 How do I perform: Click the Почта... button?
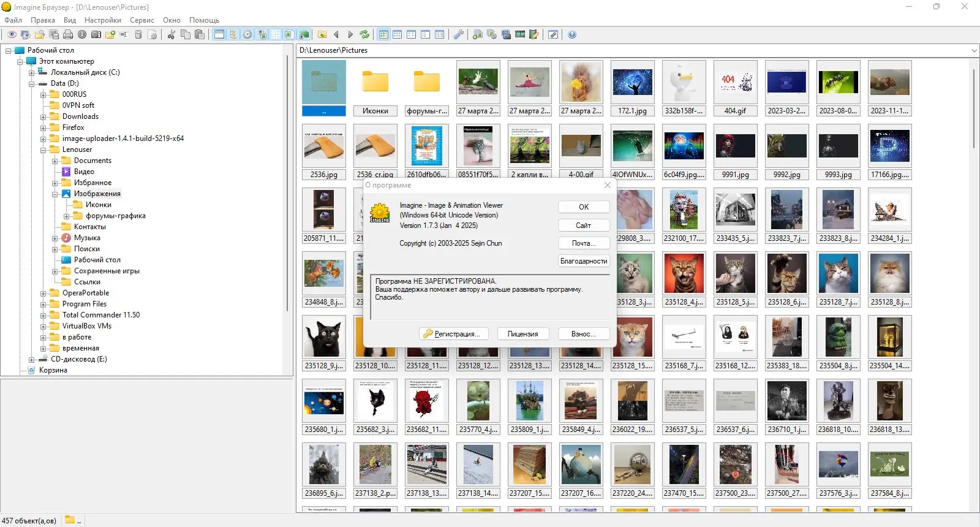[584, 243]
